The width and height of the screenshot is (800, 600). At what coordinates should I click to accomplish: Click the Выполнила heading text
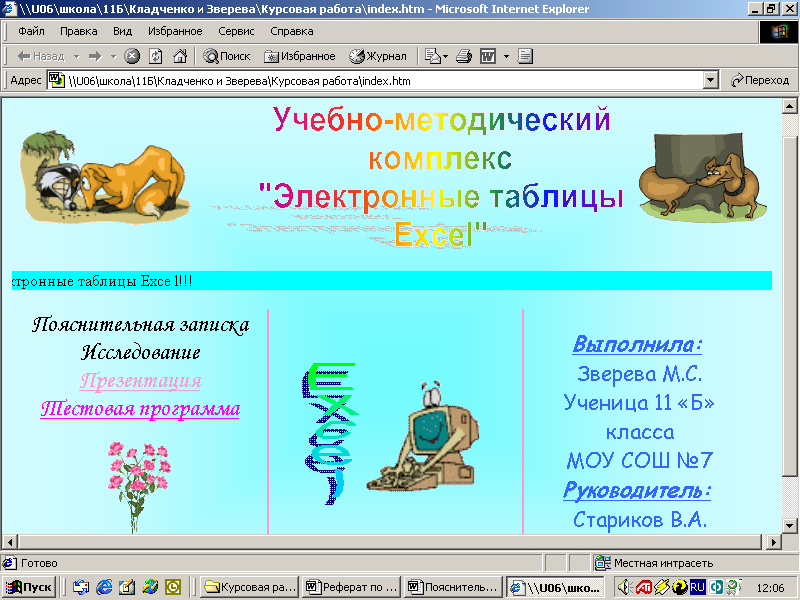pos(637,344)
